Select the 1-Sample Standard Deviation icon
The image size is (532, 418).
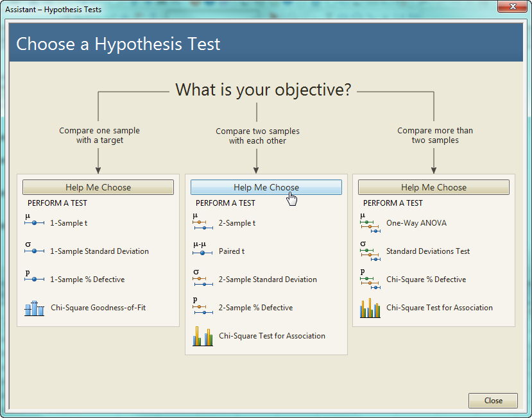tap(34, 249)
